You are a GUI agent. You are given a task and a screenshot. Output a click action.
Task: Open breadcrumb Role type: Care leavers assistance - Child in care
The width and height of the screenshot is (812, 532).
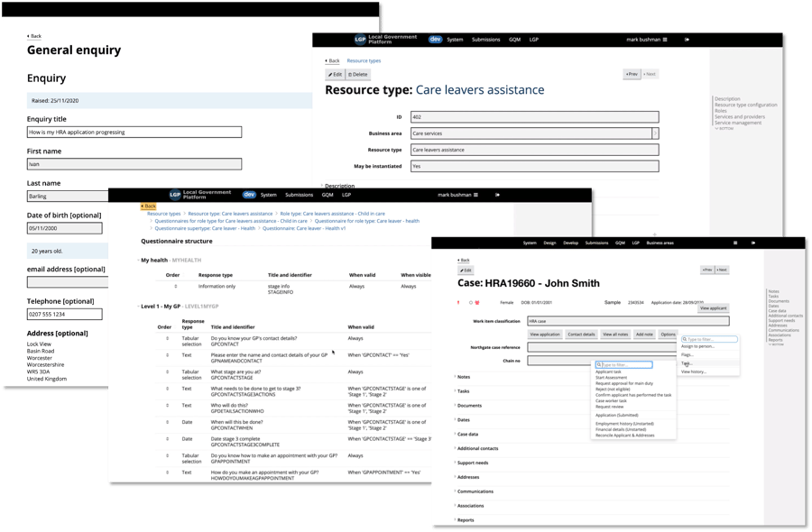point(332,214)
